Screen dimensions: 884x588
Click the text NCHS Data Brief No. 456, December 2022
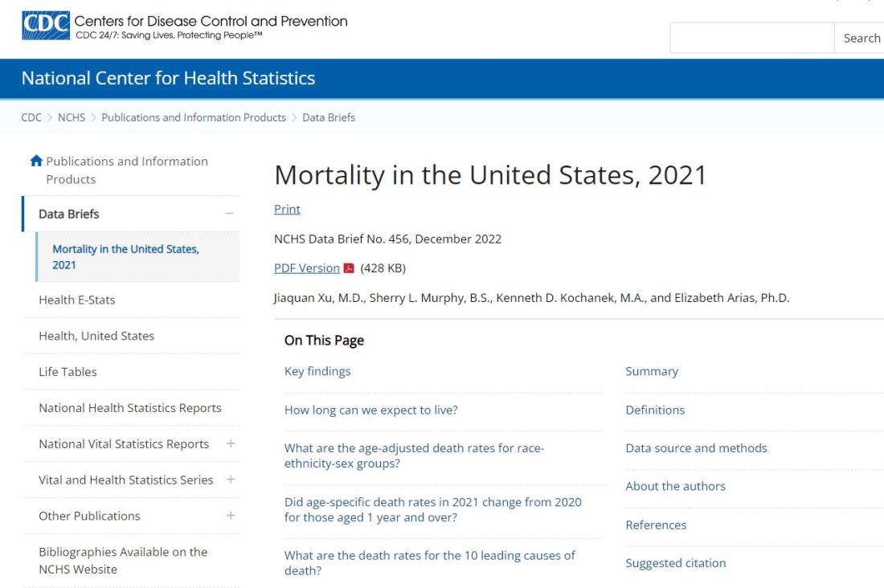[388, 239]
